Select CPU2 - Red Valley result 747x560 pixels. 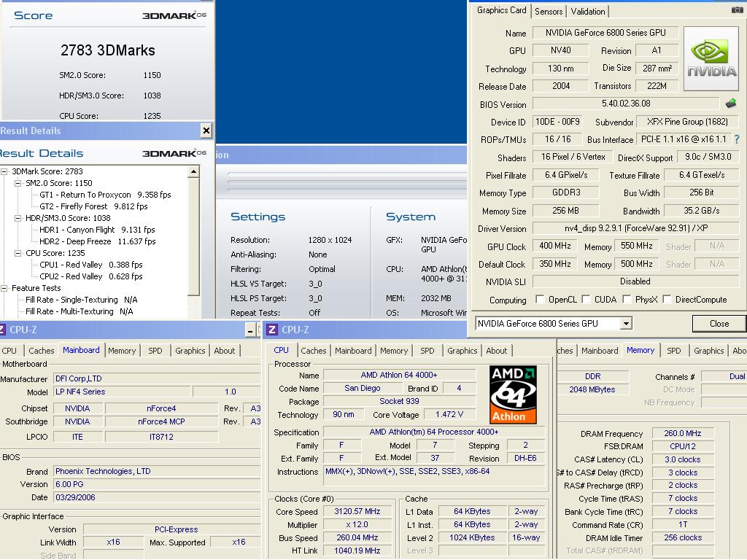[91, 276]
